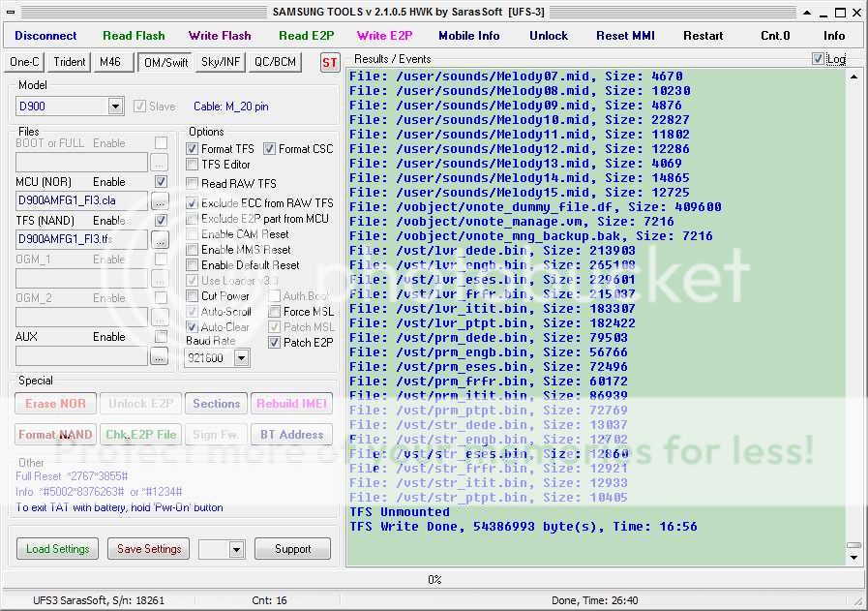Click the Load Settings button
The image size is (868, 611).
pyautogui.click(x=57, y=549)
